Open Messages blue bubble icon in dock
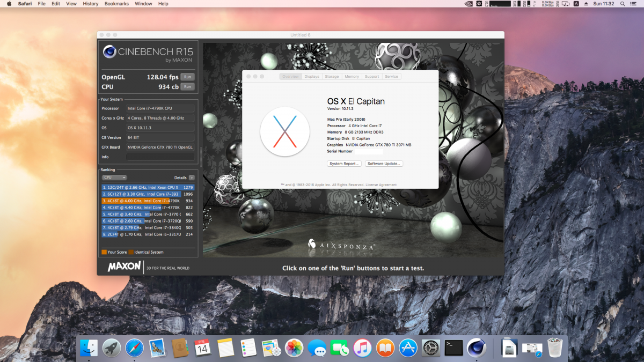The width and height of the screenshot is (644, 362). coord(317,348)
